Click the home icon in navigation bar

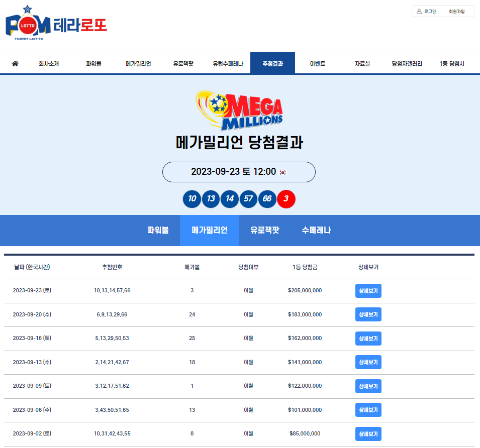click(15, 64)
